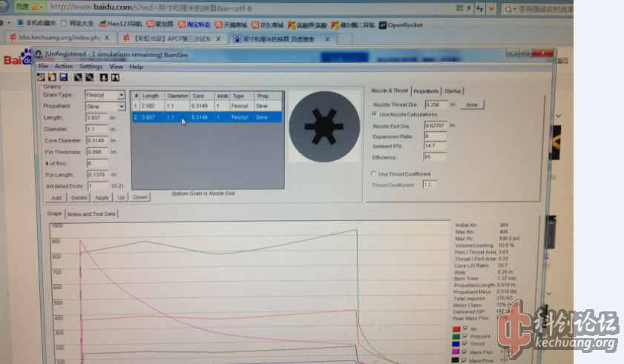The width and height of the screenshot is (624, 364).
Task: Open the Grain Type dropdown
Action: tap(121, 95)
